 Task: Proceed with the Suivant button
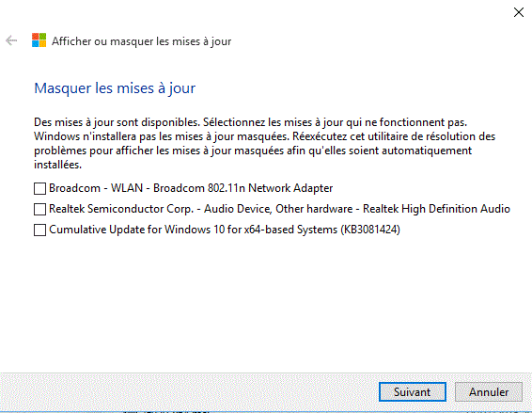(x=413, y=392)
